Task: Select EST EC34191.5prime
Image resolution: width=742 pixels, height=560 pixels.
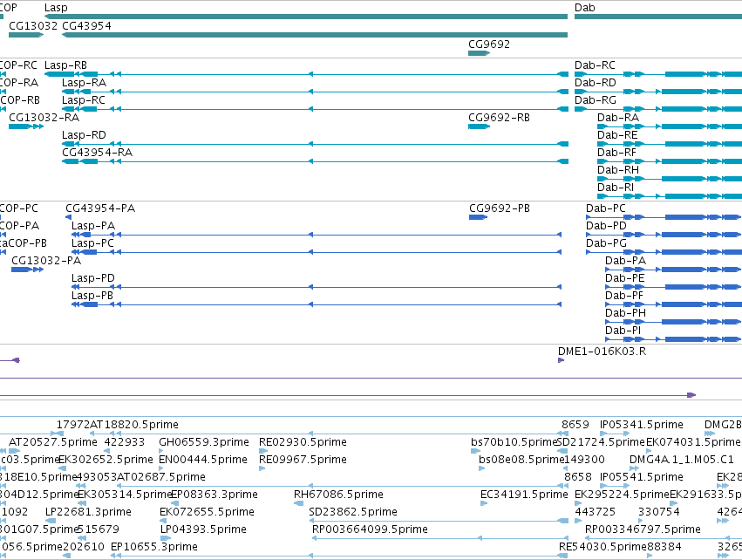Action: pos(524,495)
